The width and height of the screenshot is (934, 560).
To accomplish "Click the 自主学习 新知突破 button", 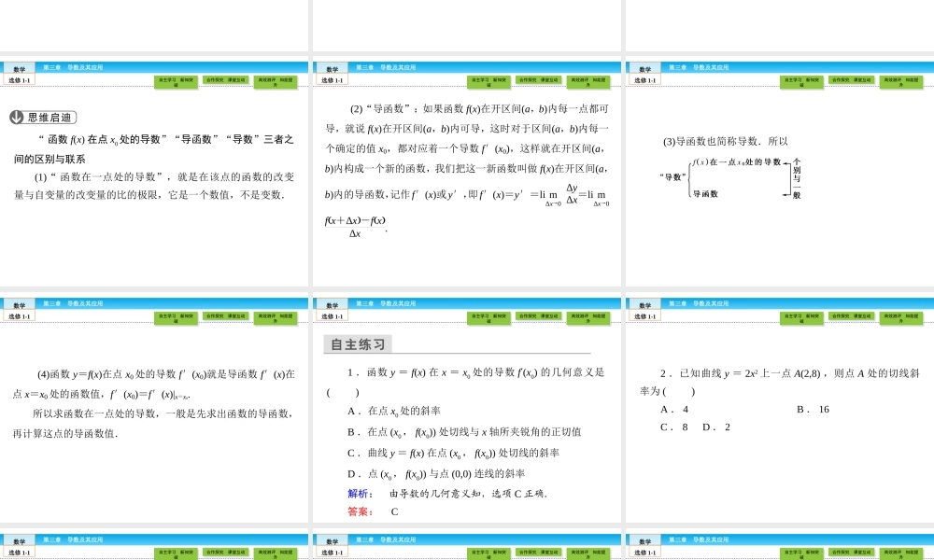I will click(x=176, y=82).
